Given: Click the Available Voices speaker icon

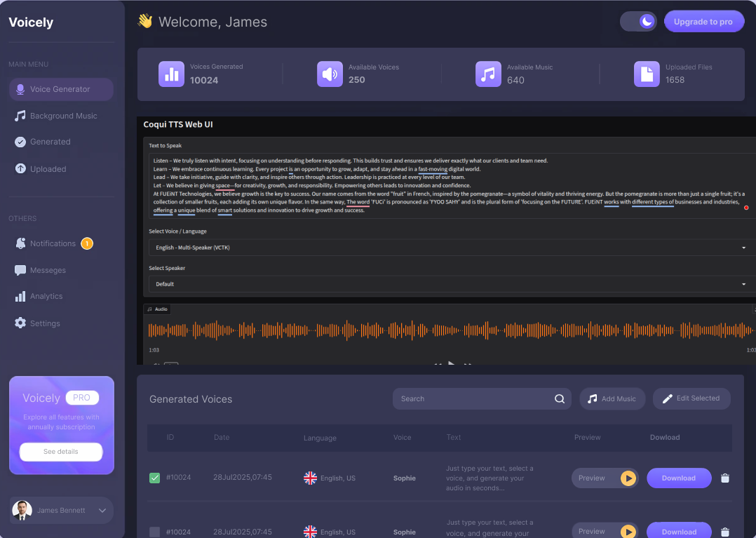Looking at the screenshot, I should pyautogui.click(x=330, y=74).
